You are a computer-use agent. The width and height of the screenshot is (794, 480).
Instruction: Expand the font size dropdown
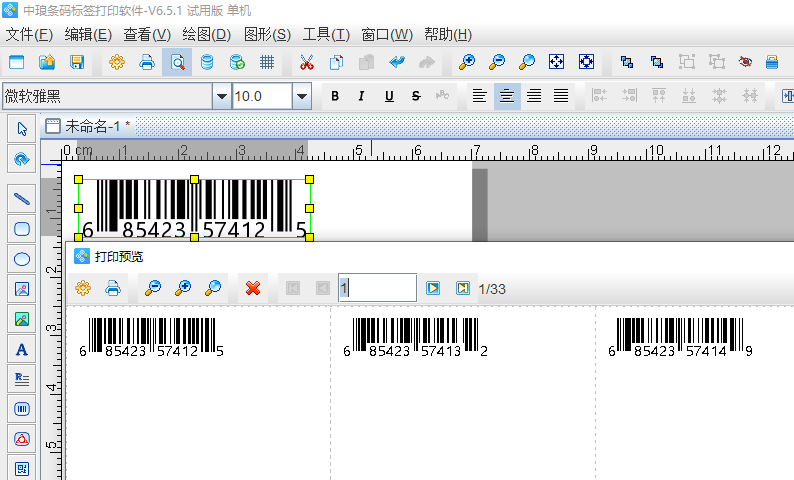coord(302,97)
